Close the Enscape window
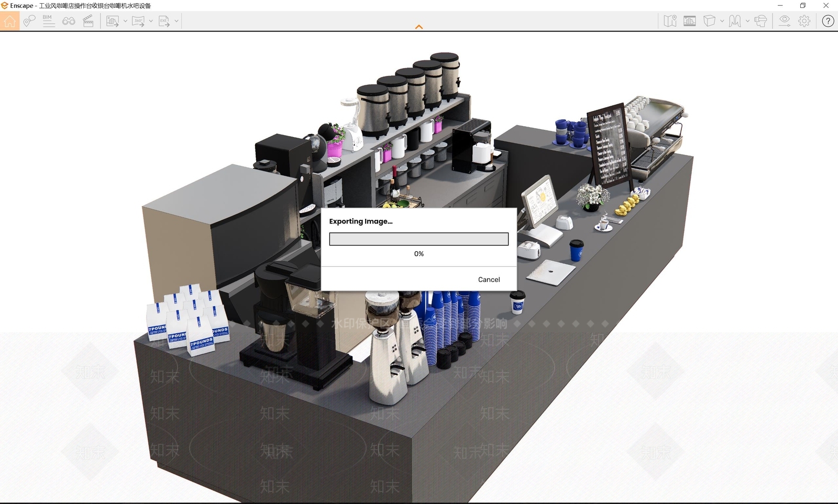 [826, 5]
